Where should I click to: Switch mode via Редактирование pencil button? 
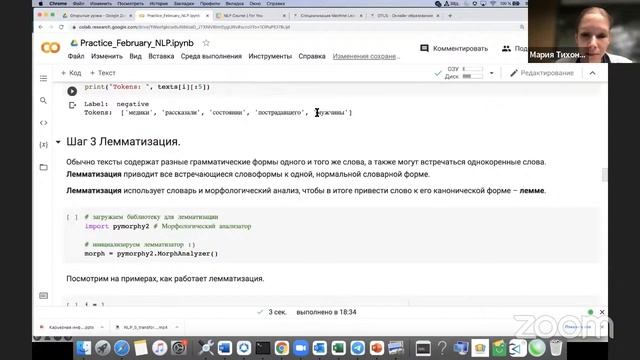[542, 73]
